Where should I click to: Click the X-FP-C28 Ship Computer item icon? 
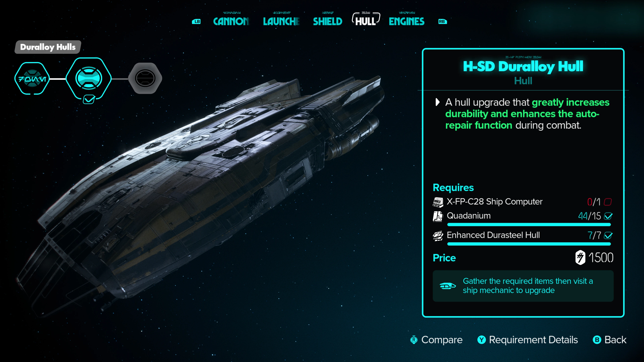pos(438,202)
